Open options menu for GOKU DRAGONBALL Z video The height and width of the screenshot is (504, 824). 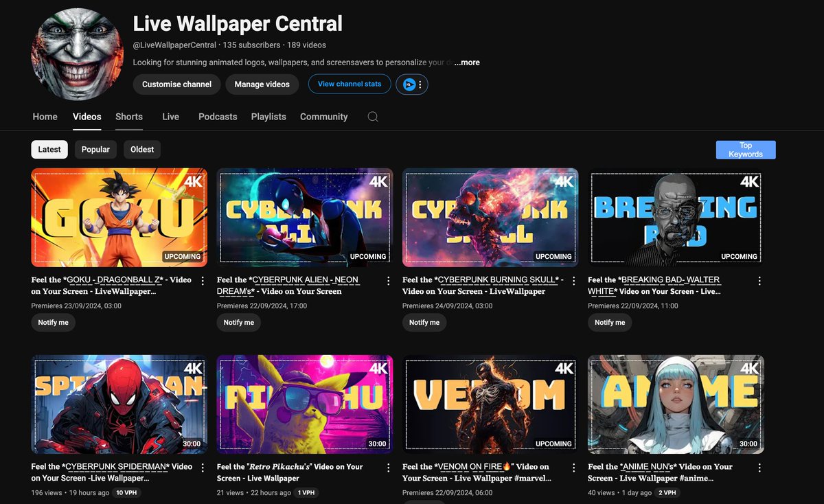pos(203,281)
